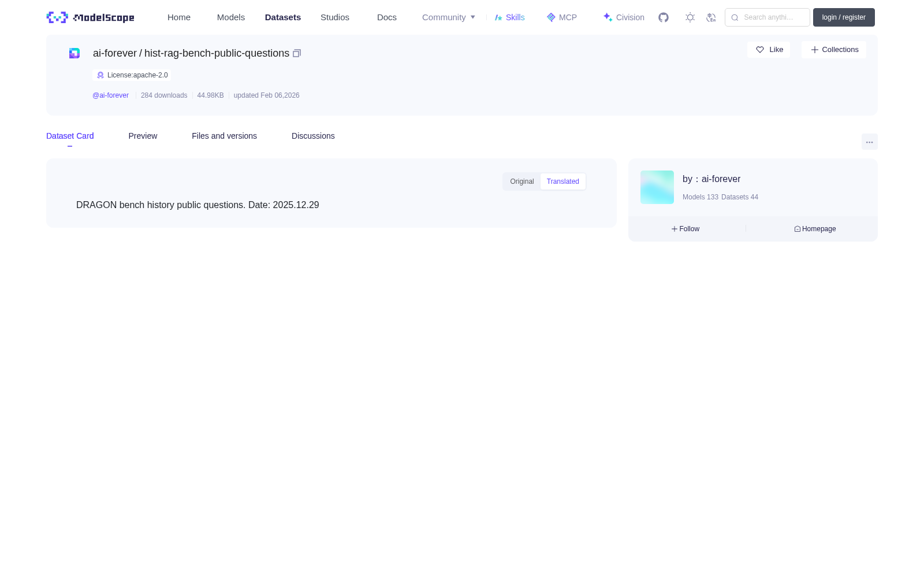Expand the Community dropdown
This screenshot has width=924, height=578.
[449, 17]
